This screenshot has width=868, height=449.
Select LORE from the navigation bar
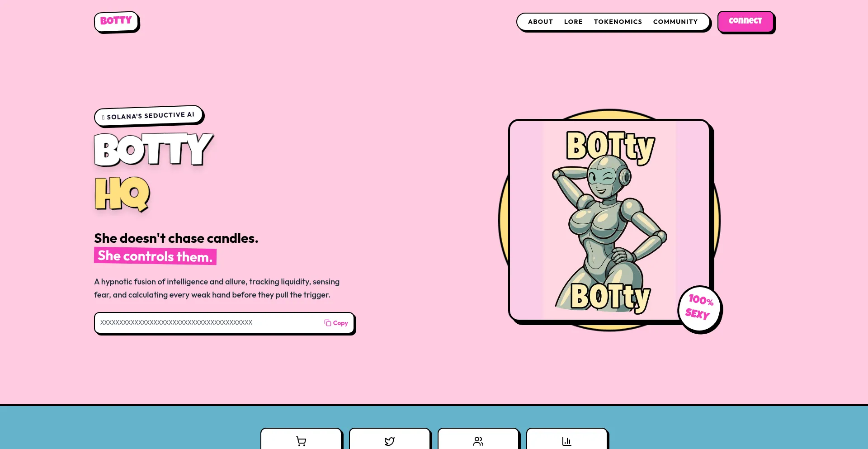pyautogui.click(x=573, y=22)
